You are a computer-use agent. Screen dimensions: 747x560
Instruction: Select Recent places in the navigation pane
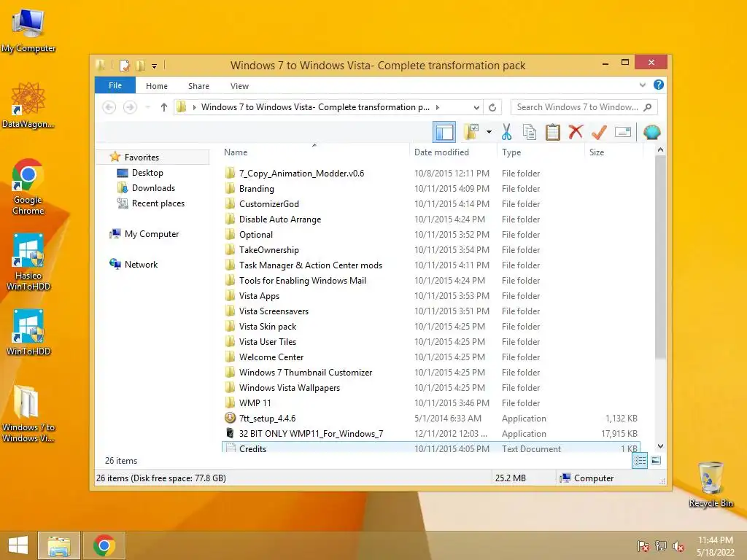(x=158, y=203)
